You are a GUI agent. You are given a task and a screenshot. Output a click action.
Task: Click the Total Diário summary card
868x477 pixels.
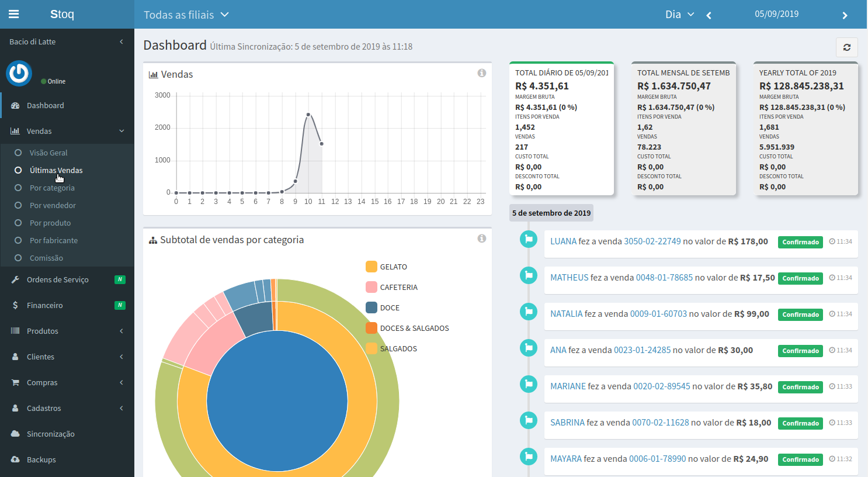pos(561,128)
